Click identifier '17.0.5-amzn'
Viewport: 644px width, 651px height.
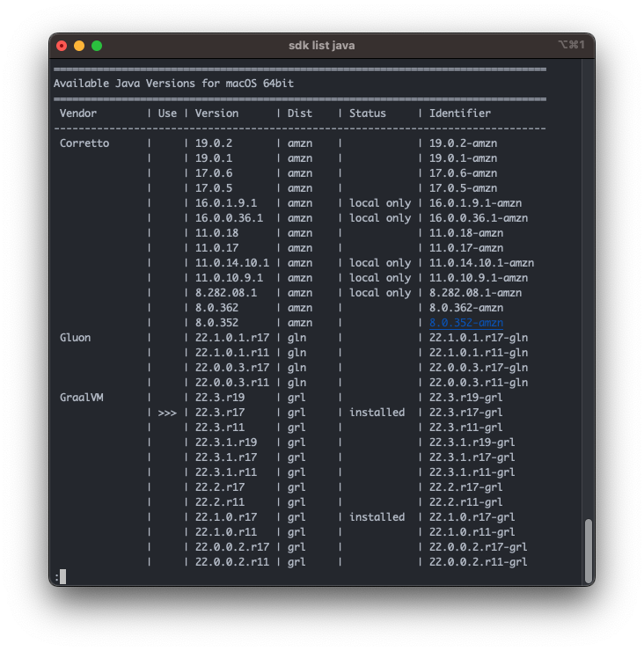[x=463, y=188]
